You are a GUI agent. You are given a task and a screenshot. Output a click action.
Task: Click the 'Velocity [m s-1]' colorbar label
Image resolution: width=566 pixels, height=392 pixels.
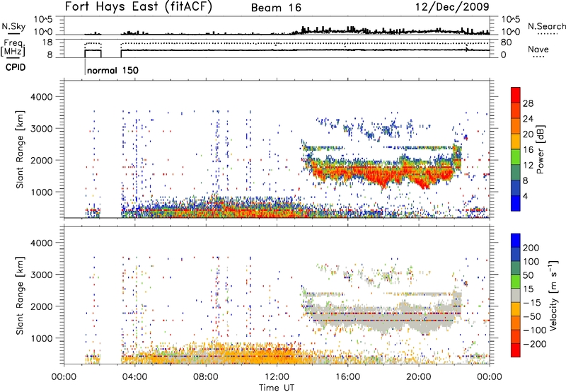coord(553,295)
